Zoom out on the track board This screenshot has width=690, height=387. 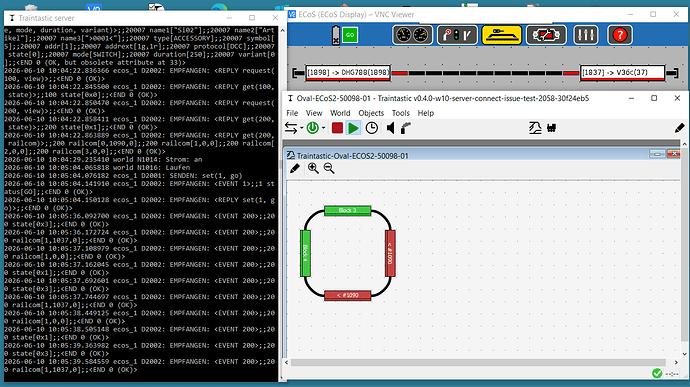pyautogui.click(x=329, y=168)
